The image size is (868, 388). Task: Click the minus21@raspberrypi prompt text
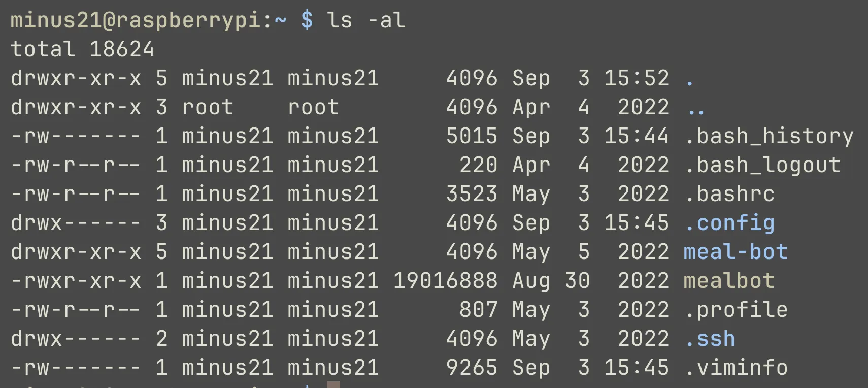[136, 21]
